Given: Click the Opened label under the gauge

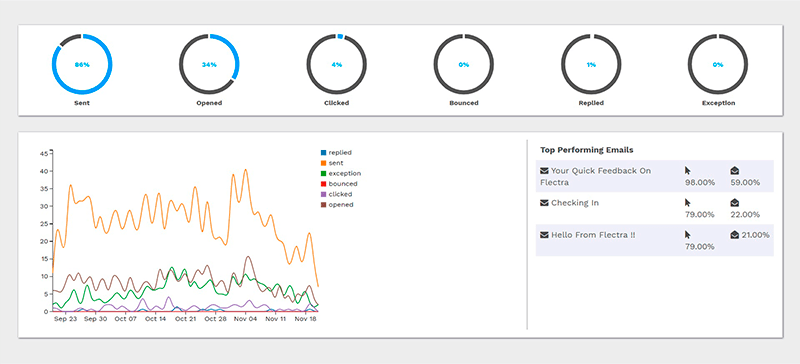Looking at the screenshot, I should click(209, 103).
